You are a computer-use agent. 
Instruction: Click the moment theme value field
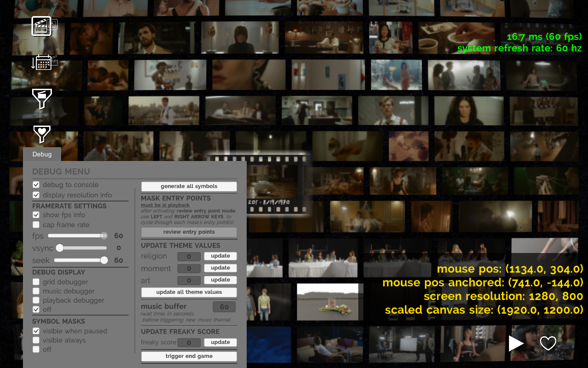(189, 269)
